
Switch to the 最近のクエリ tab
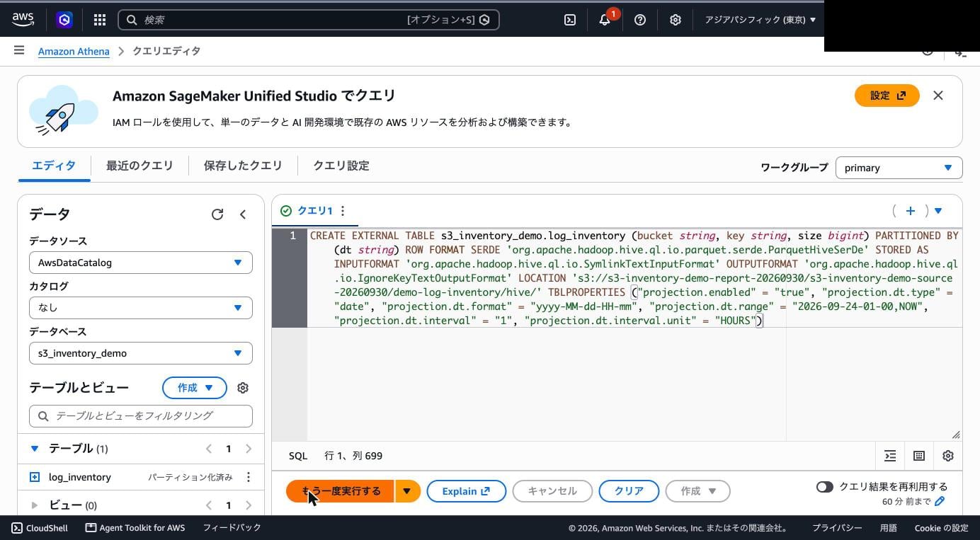(x=139, y=166)
